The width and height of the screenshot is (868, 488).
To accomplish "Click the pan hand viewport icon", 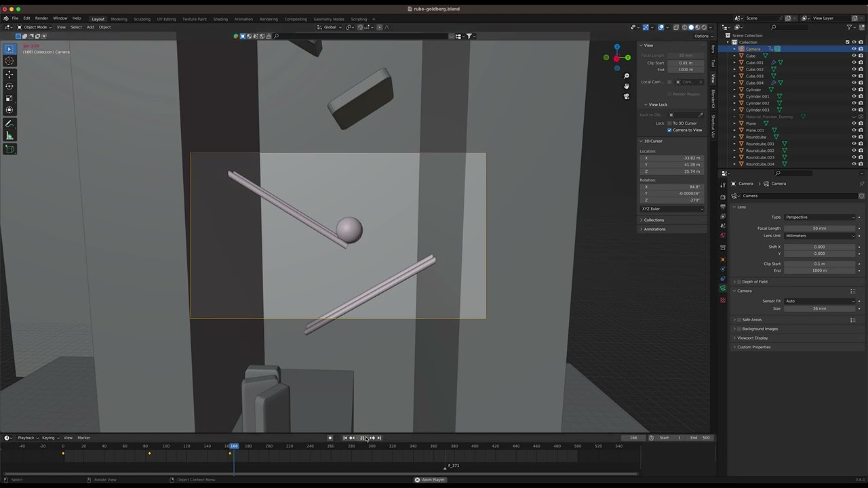I will [x=627, y=86].
